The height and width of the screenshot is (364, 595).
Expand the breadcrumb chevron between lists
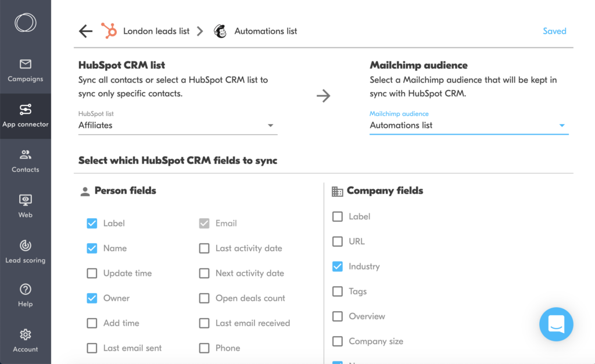click(x=200, y=31)
